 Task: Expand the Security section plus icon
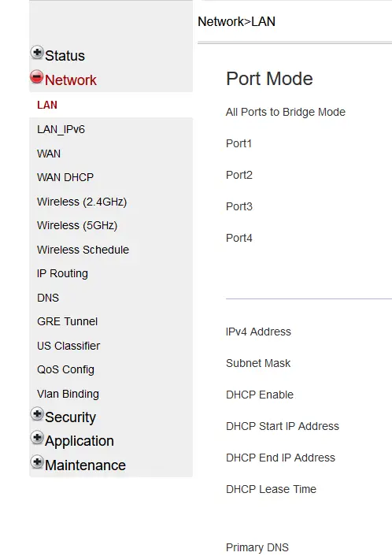37,413
